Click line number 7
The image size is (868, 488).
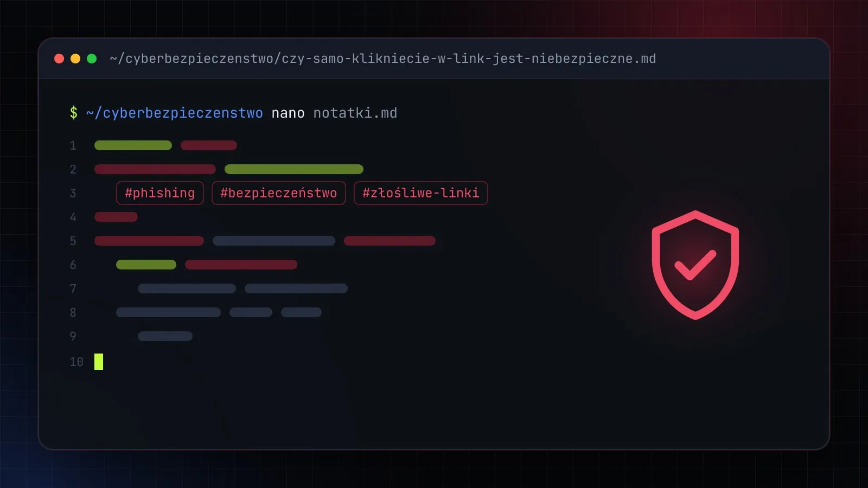pos(73,288)
